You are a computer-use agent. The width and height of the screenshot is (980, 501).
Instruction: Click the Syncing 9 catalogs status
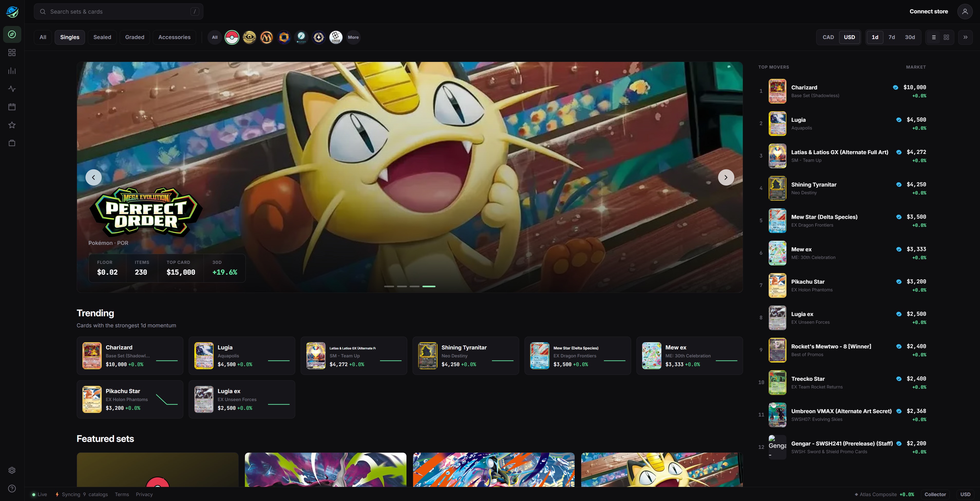(x=81, y=495)
